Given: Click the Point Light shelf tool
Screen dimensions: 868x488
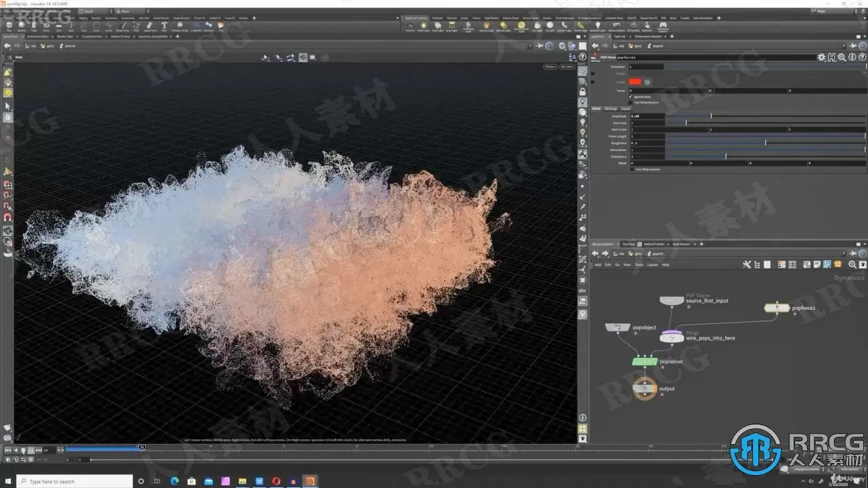Looking at the screenshot, I should 424,26.
